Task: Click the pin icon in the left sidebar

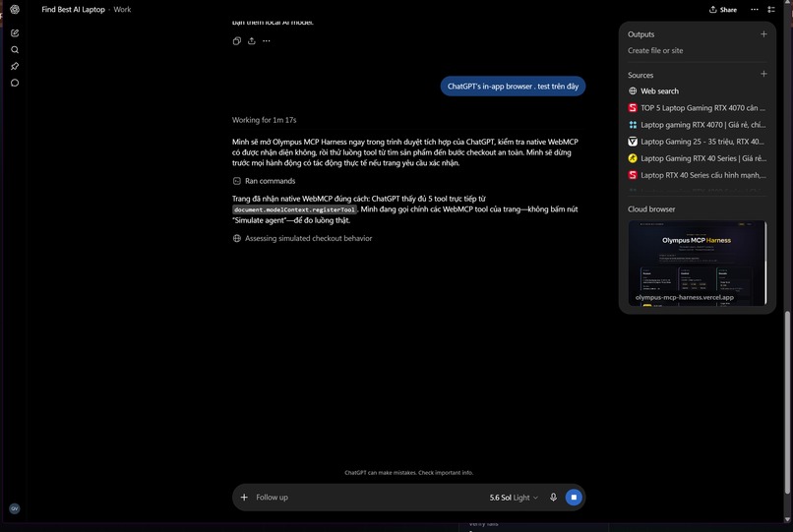Action: coord(15,66)
